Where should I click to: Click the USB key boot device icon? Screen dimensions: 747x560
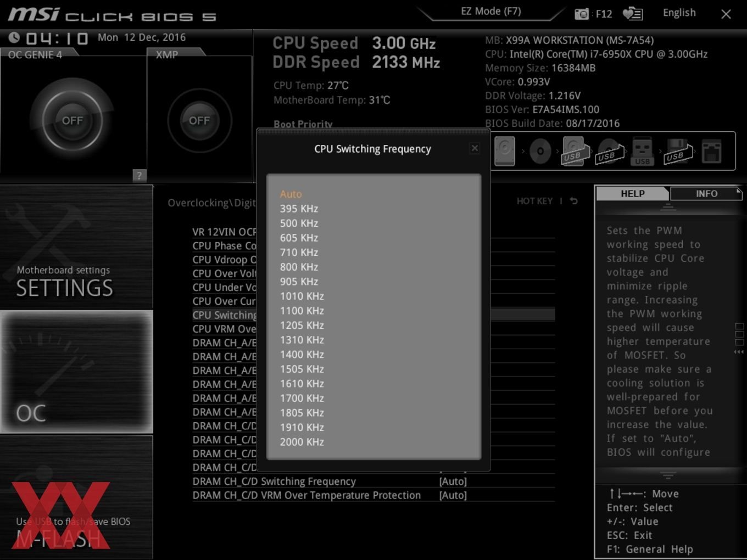coord(643,151)
